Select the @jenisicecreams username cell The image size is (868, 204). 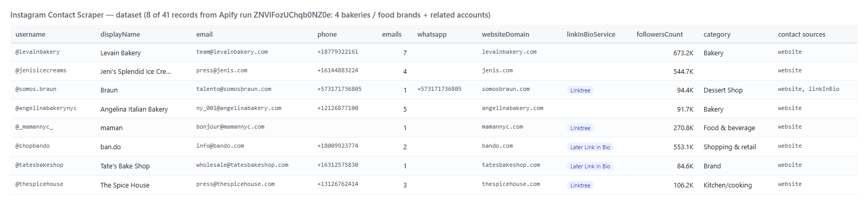click(41, 71)
